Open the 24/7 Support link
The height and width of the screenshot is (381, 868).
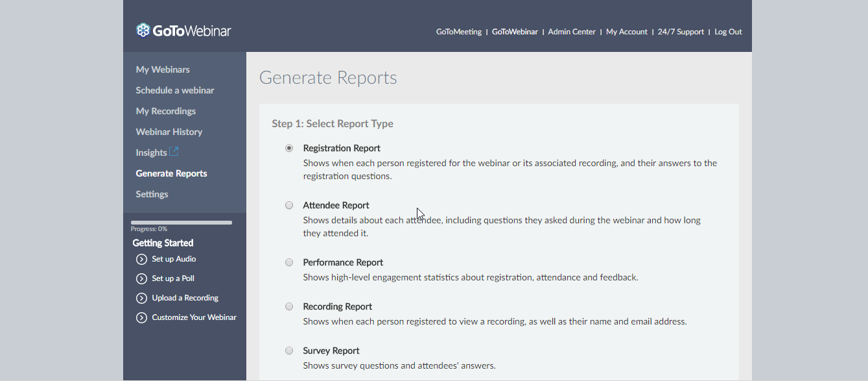tap(680, 32)
